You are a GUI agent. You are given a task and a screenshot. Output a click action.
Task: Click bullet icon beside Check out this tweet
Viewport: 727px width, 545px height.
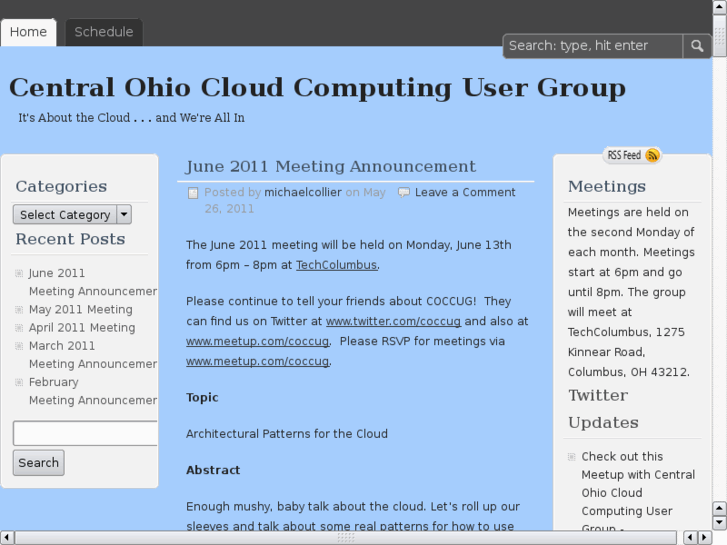tap(572, 457)
